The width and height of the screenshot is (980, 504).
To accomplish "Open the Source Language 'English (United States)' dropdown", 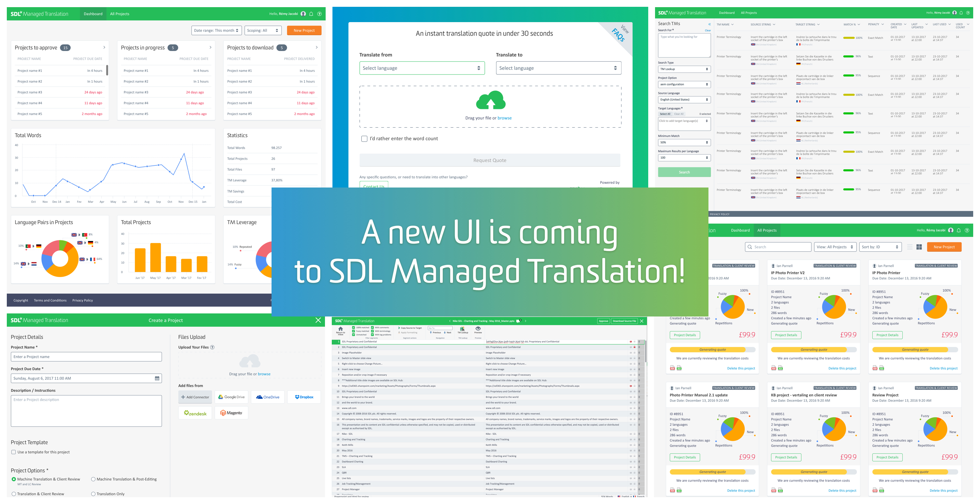I will [684, 100].
